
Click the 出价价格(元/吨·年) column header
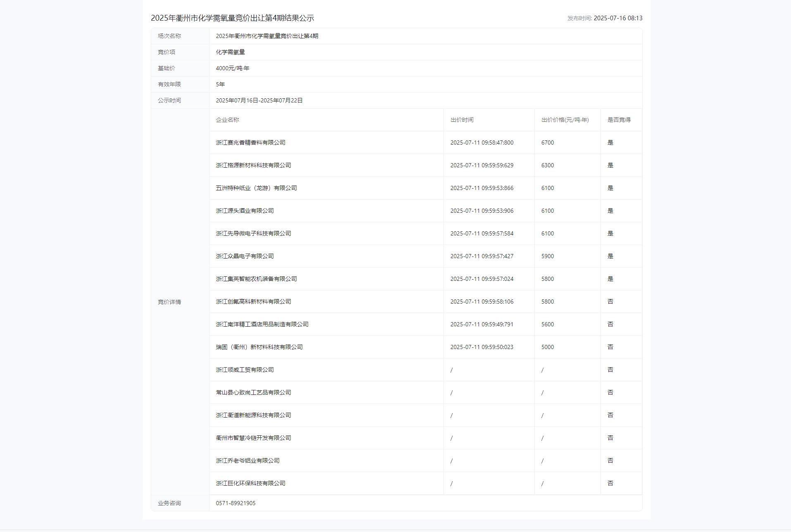point(565,120)
